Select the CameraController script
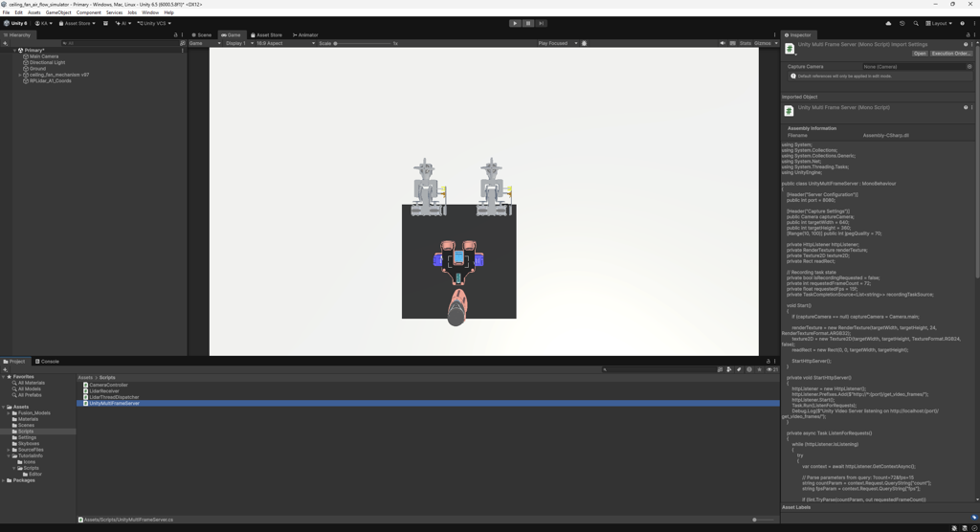The width and height of the screenshot is (980, 532). pyautogui.click(x=108, y=385)
